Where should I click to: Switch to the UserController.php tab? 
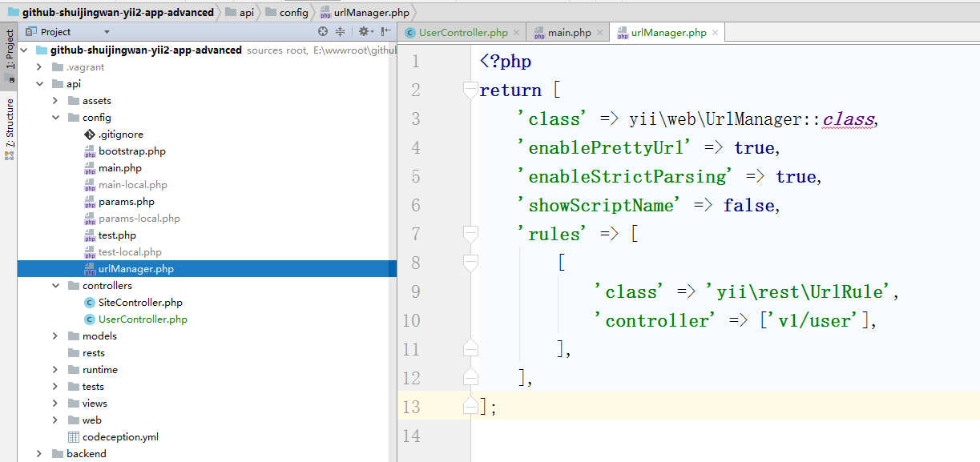tap(462, 33)
